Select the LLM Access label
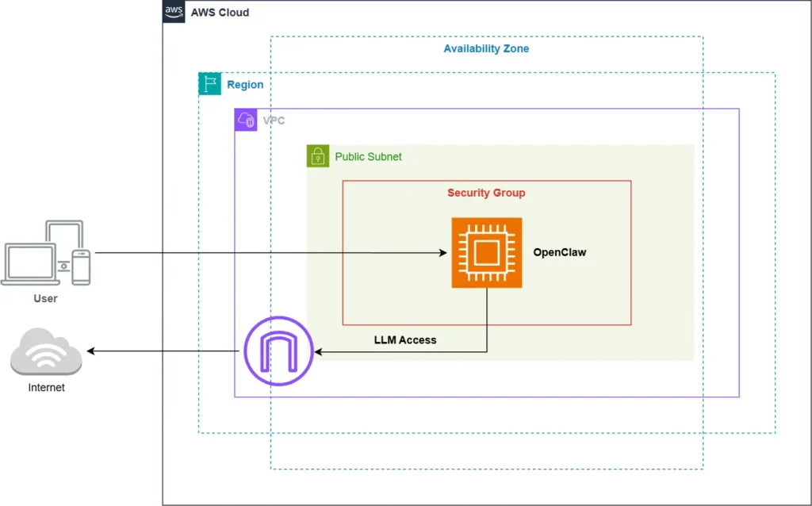812x506 pixels. [x=404, y=339]
